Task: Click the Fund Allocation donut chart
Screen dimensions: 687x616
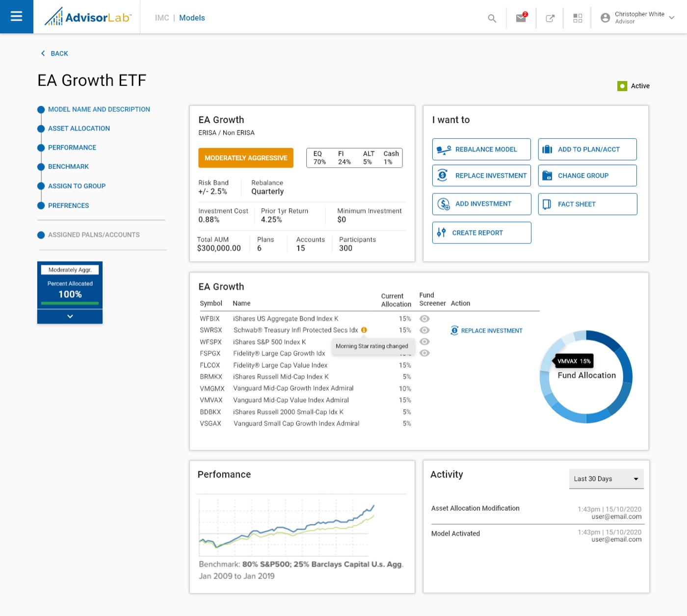Action: tap(586, 377)
